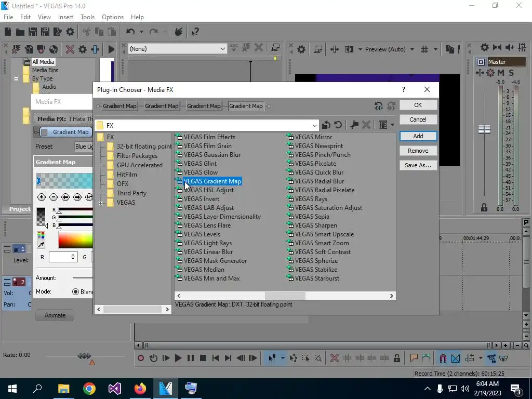The height and width of the screenshot is (399, 532).
Task: Click the remove gradient stop minus icon
Action: [x=54, y=197]
